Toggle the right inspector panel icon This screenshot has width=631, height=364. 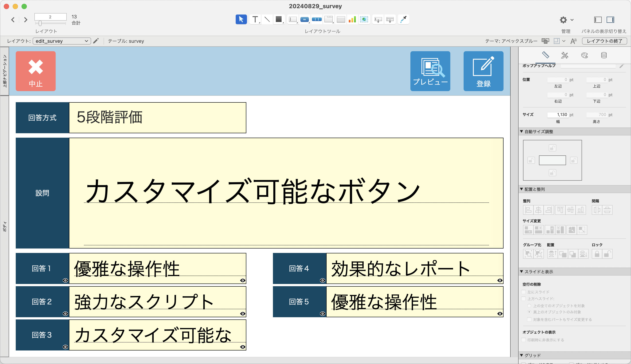(x=610, y=20)
